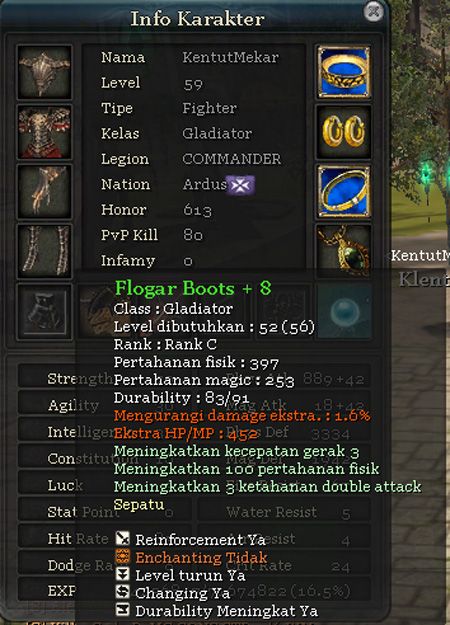
Task: Click the Durability Meningkat icon
Action: [122, 610]
